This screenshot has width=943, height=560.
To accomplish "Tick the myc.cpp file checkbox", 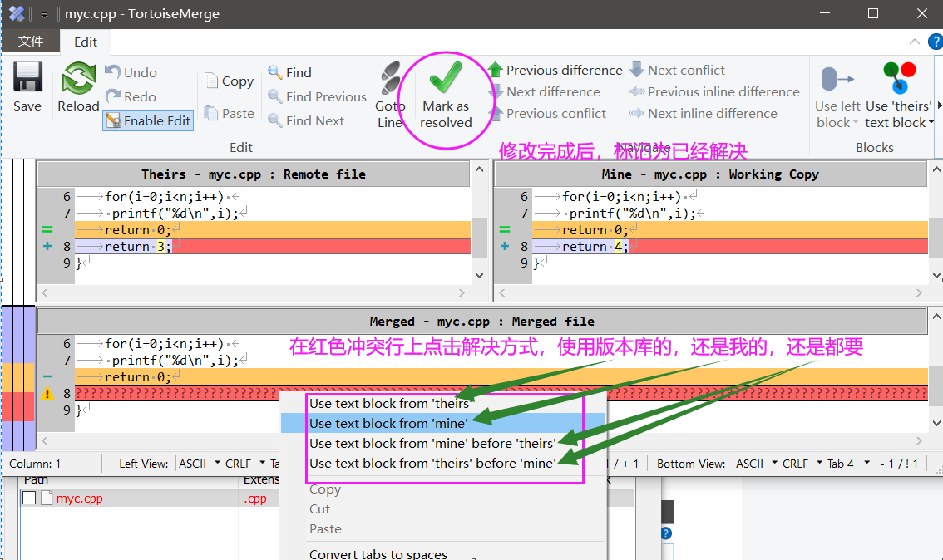I will (29, 498).
